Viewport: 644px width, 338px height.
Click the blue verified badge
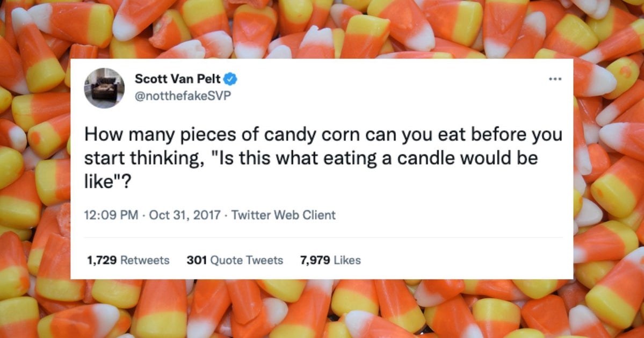click(x=230, y=78)
